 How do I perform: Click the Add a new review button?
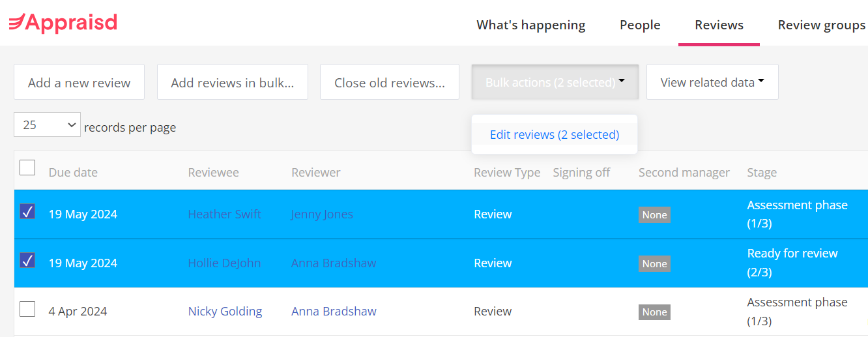79,82
